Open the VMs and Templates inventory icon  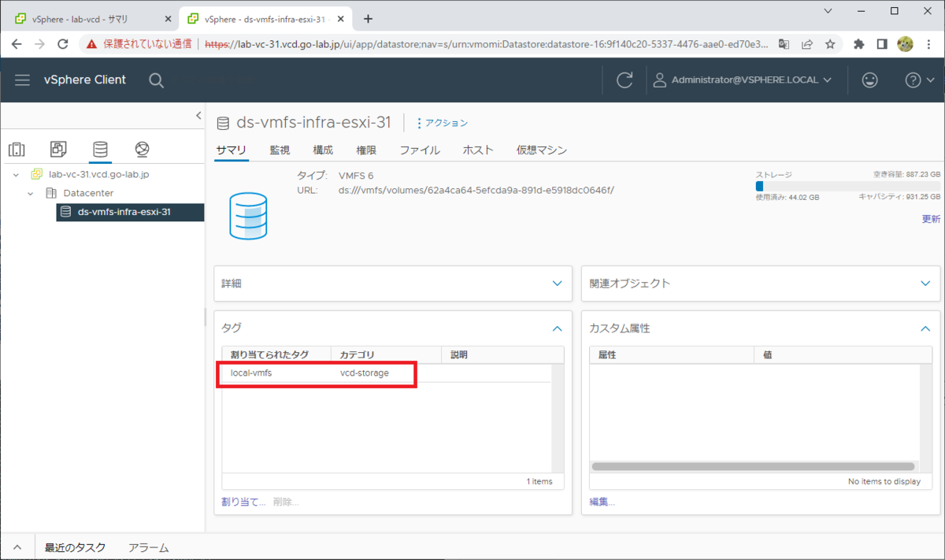(x=57, y=149)
